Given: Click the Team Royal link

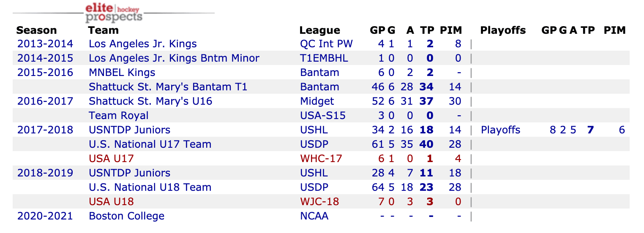Looking at the screenshot, I should (118, 116).
